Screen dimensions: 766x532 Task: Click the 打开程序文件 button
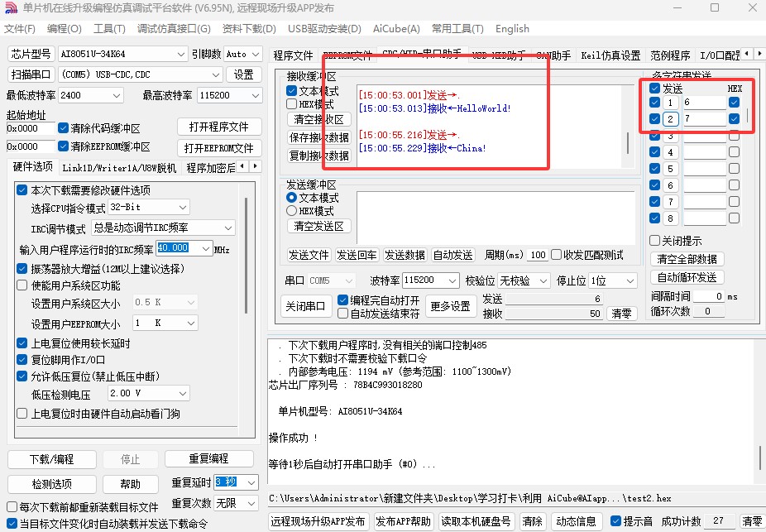(219, 127)
